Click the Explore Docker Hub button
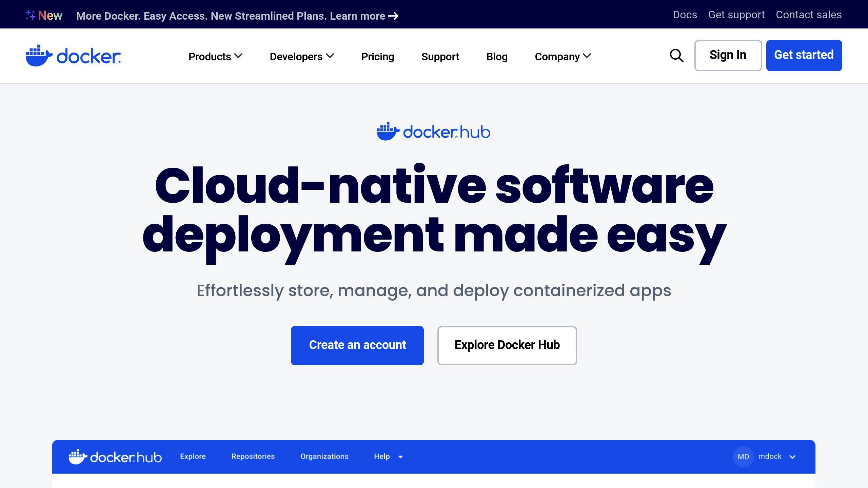This screenshot has width=868, height=488. coord(507,345)
